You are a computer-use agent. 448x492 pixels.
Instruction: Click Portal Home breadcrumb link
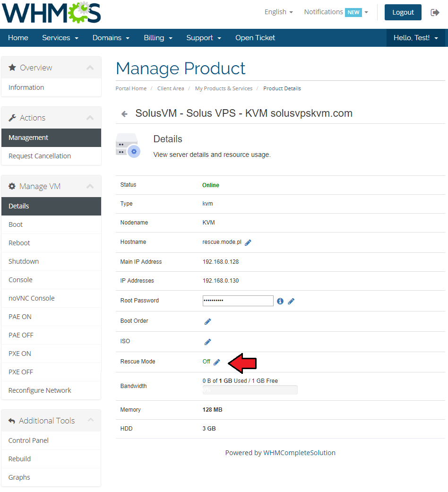click(x=131, y=88)
